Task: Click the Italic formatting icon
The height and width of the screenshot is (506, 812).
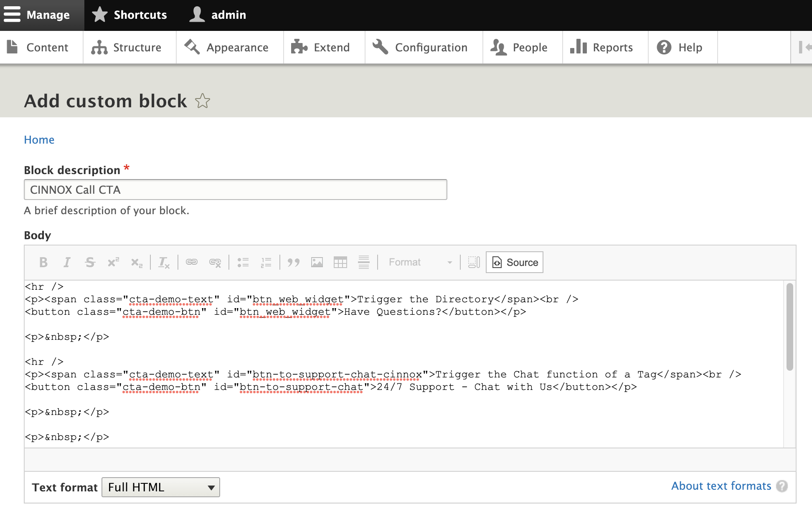Action: (66, 262)
